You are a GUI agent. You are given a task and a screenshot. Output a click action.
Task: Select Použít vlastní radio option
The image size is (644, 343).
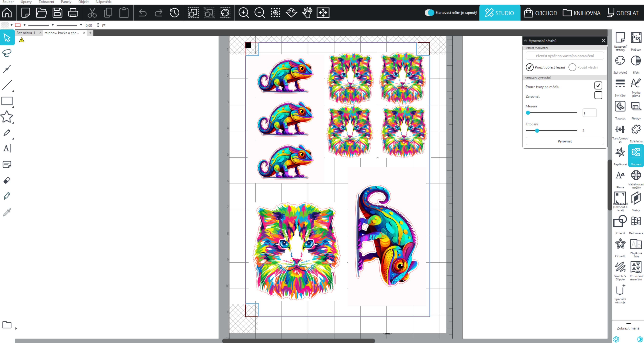tap(572, 67)
